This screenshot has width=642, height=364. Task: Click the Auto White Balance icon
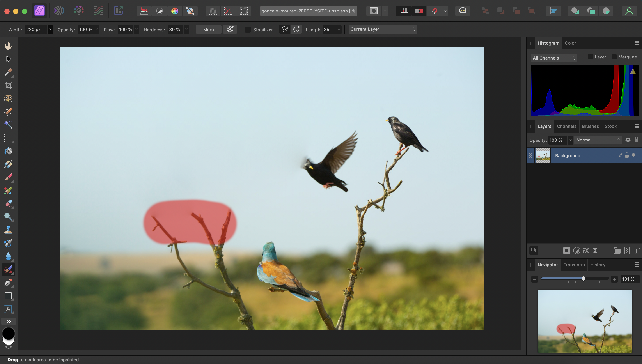click(x=190, y=11)
